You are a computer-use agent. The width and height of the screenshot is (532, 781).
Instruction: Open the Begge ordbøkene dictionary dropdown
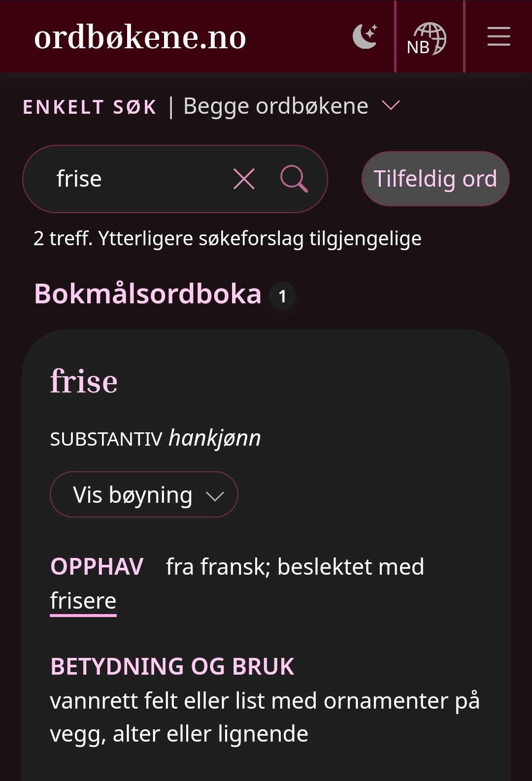pos(276,106)
